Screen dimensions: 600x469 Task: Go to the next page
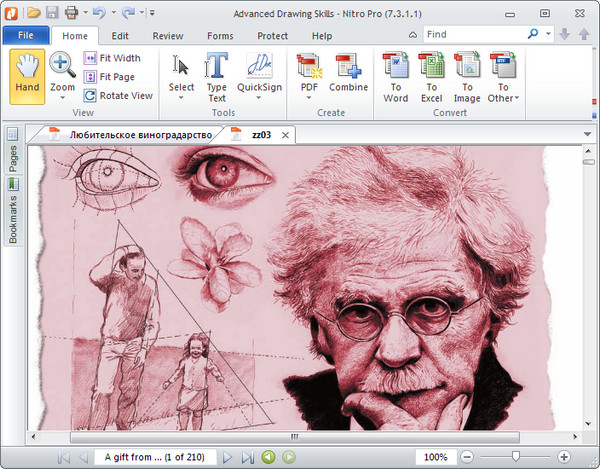[227, 457]
